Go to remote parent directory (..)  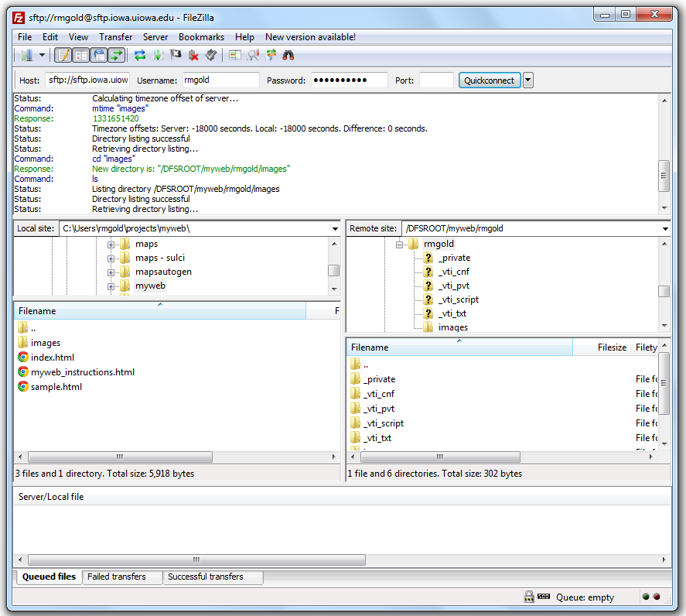(366, 364)
